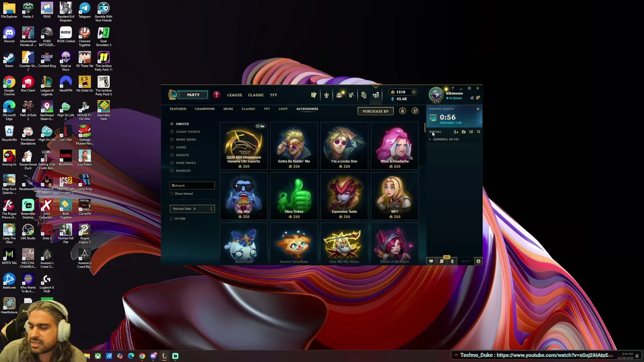
Task: Click the summoner profile avatar icon
Action: 436,95
